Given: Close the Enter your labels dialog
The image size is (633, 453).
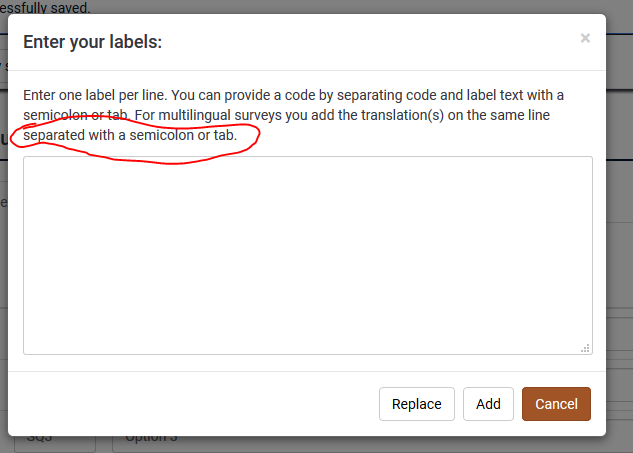Looking at the screenshot, I should (585, 38).
